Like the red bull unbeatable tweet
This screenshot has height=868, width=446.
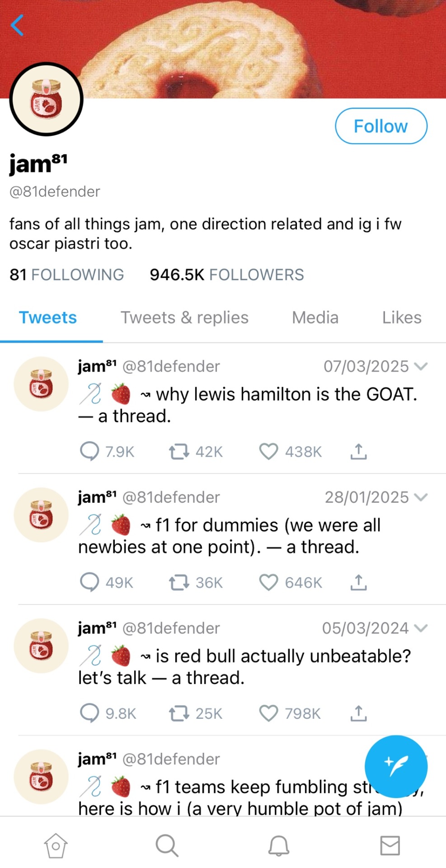pyautogui.click(x=268, y=713)
